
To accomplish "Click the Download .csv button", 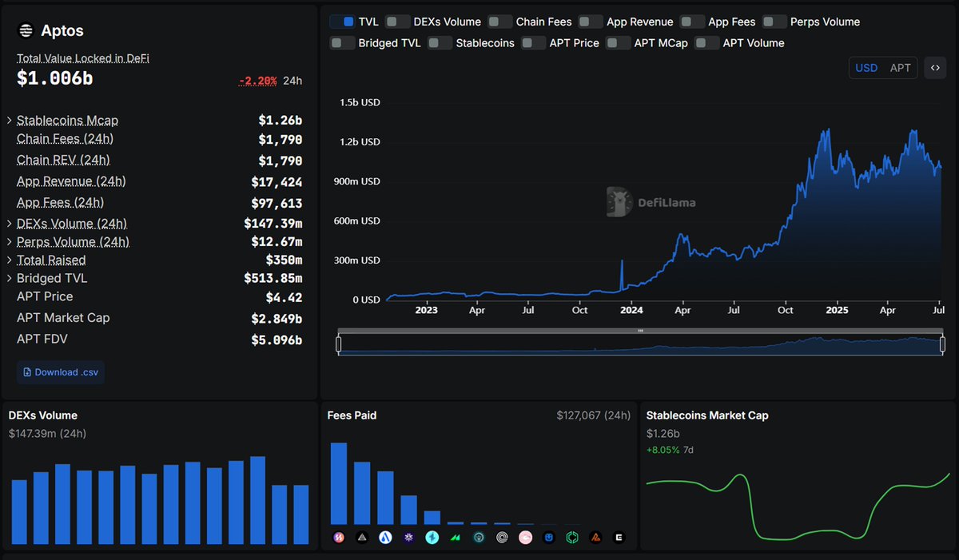I will [x=60, y=371].
